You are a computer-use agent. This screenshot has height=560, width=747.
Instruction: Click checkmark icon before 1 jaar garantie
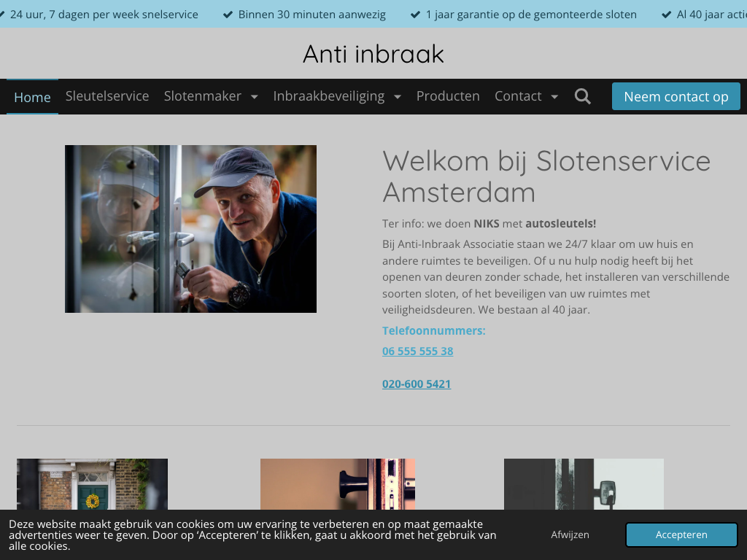[415, 15]
